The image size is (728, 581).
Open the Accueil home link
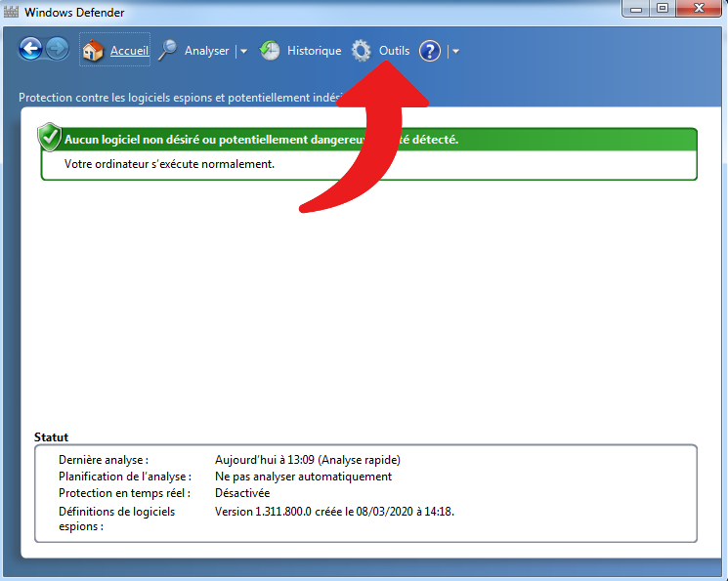[129, 51]
